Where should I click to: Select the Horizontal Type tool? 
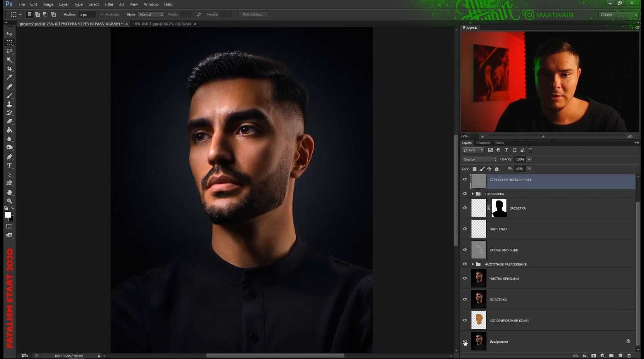tap(9, 165)
